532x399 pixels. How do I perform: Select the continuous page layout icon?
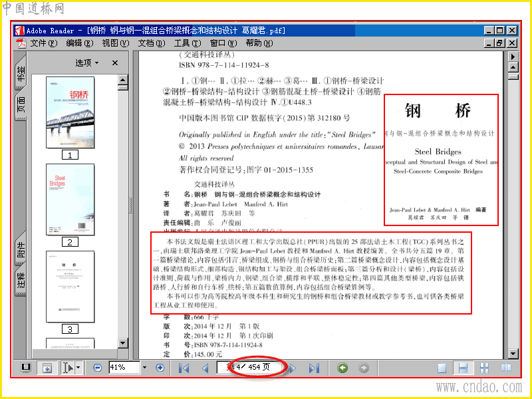[463, 368]
